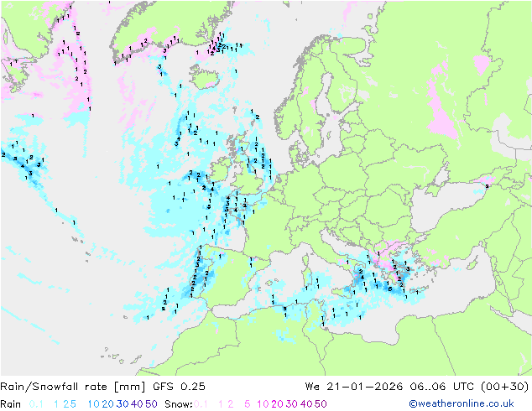532x411 pixels.
Task: Click the "GFS 0.25" model label
Action: pyautogui.click(x=179, y=387)
